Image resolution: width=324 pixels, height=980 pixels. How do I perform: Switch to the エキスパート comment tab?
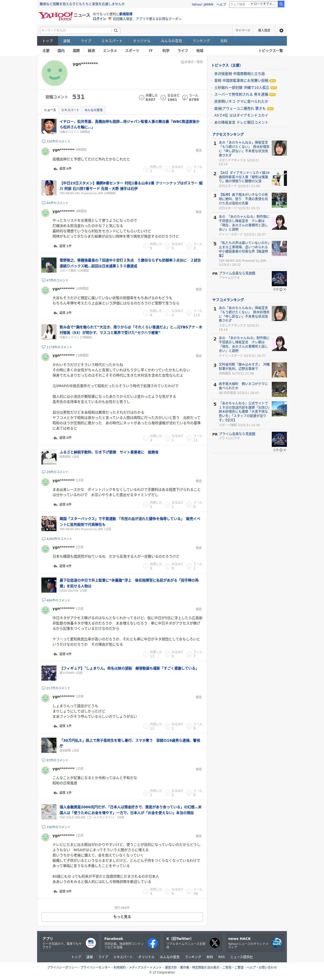click(x=70, y=110)
